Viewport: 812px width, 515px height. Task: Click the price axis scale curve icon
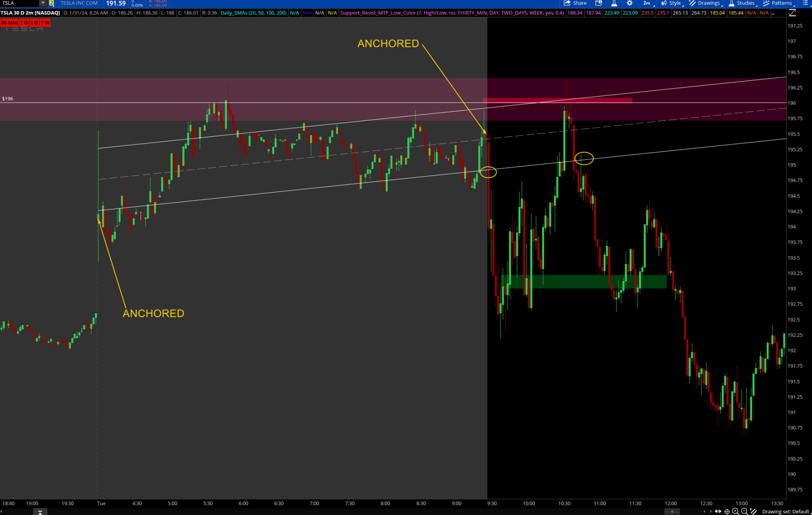click(x=792, y=13)
